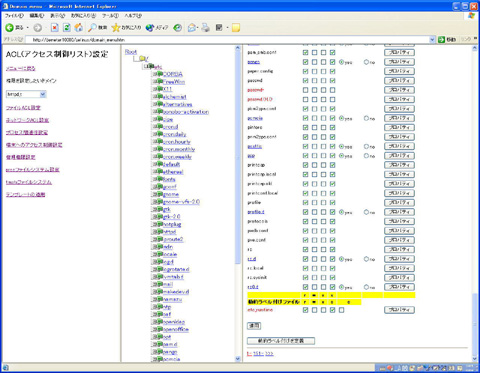Click the IE Back arrow icon

pos(9,28)
